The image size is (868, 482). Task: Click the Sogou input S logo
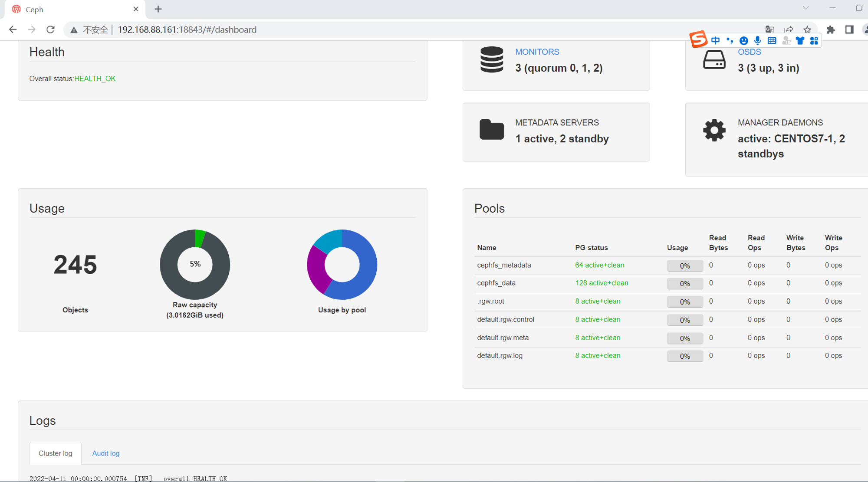[698, 39]
